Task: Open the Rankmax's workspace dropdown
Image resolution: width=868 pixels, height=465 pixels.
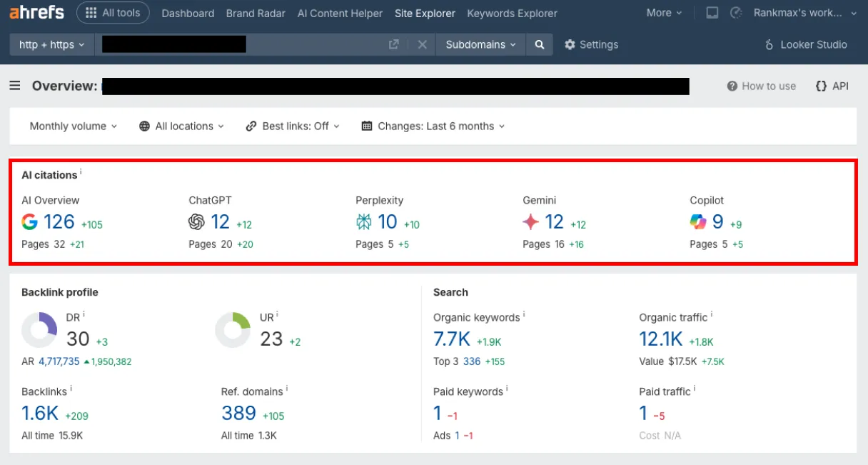Action: tap(805, 13)
